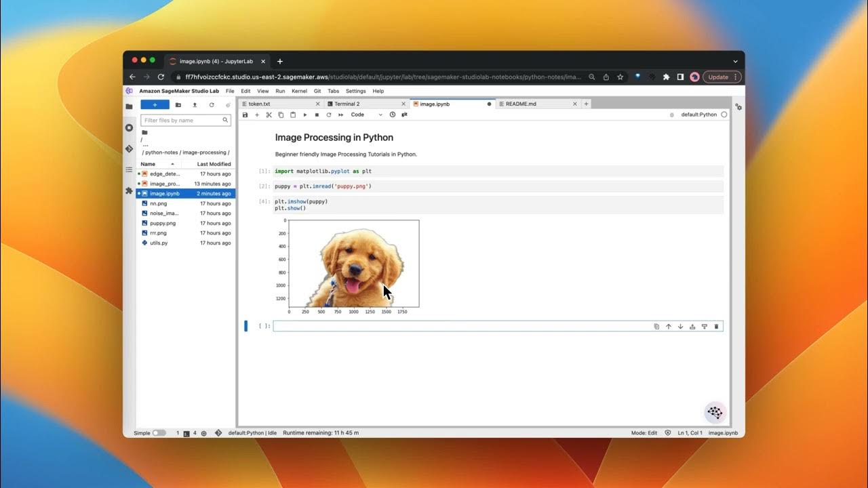Open property inspector gears icon on right sidebar
Image resolution: width=868 pixels, height=488 pixels.
tap(738, 107)
